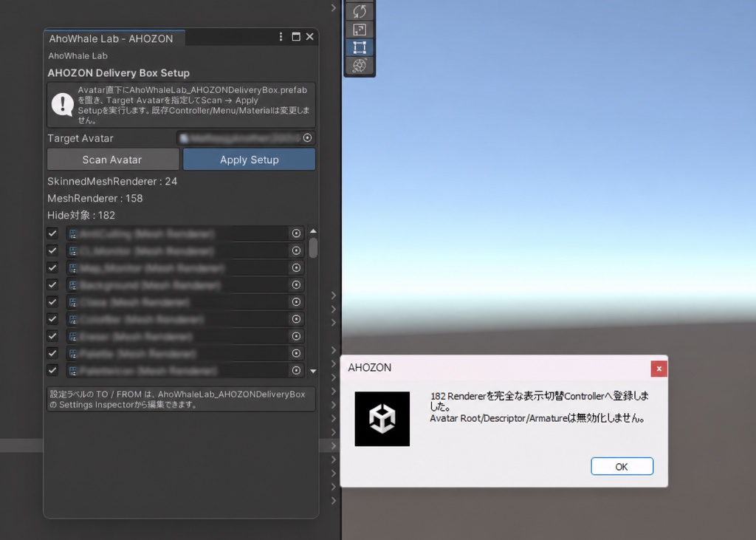Viewport: 756px width, 540px height.
Task: Click the 'Hide対象 : 182' text
Action: point(81,215)
